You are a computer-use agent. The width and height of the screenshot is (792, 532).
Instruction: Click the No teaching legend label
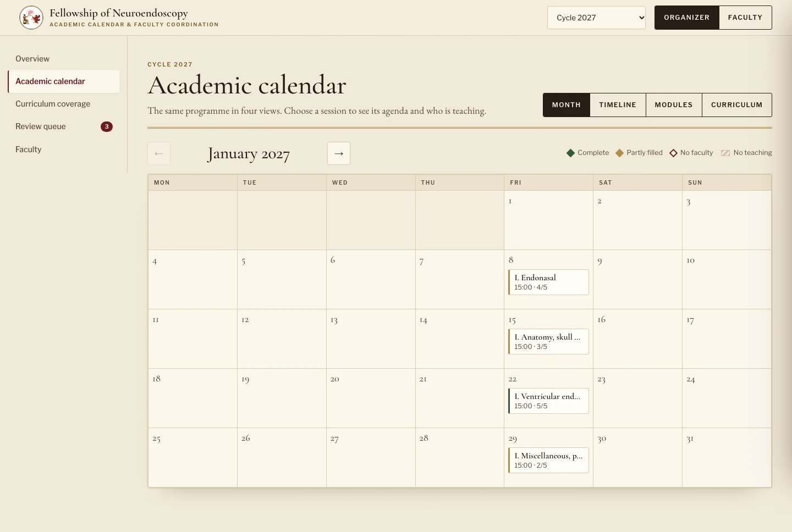(x=752, y=153)
